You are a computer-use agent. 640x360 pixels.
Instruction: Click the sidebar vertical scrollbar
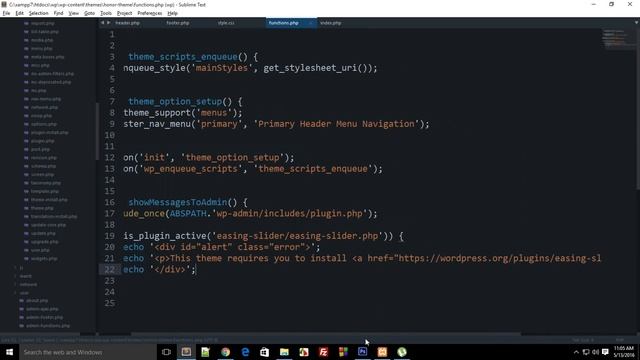coord(97,131)
